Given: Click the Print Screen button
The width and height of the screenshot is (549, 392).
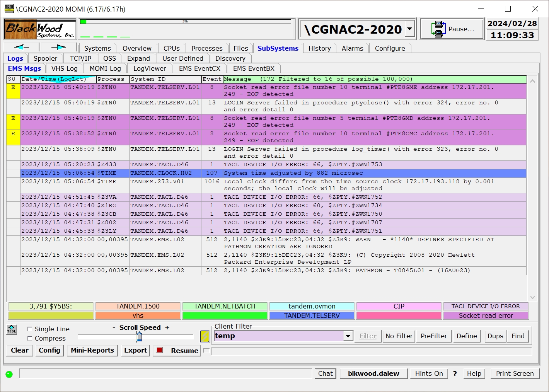Looking at the screenshot, I should coord(515,373).
